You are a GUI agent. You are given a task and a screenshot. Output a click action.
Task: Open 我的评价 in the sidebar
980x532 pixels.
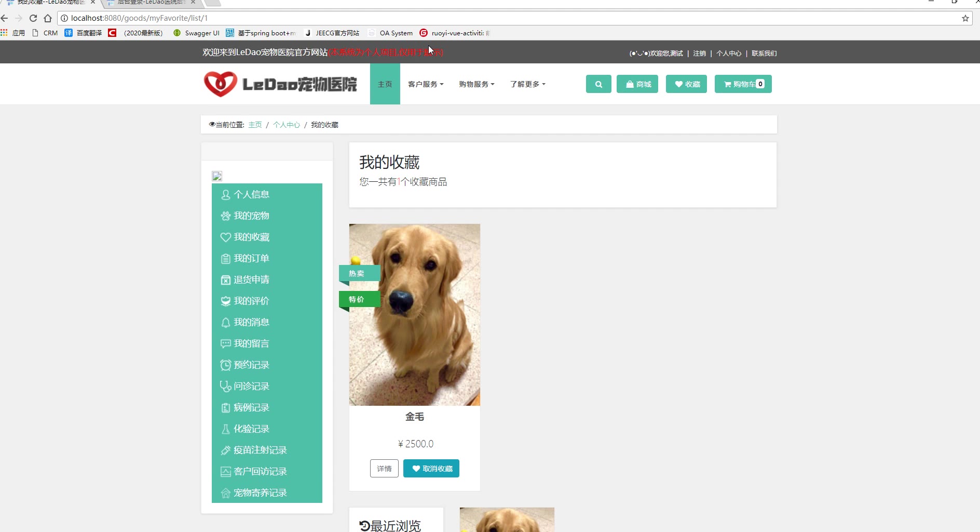point(267,301)
